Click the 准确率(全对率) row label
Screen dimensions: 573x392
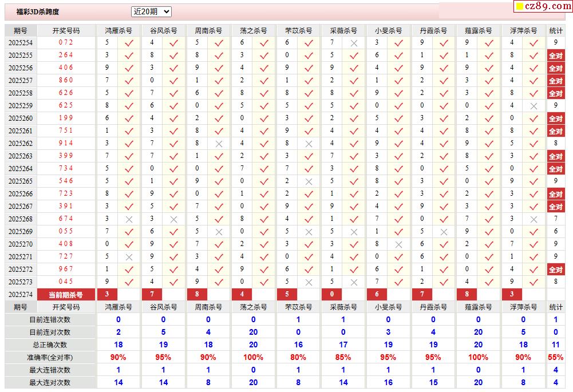50,357
